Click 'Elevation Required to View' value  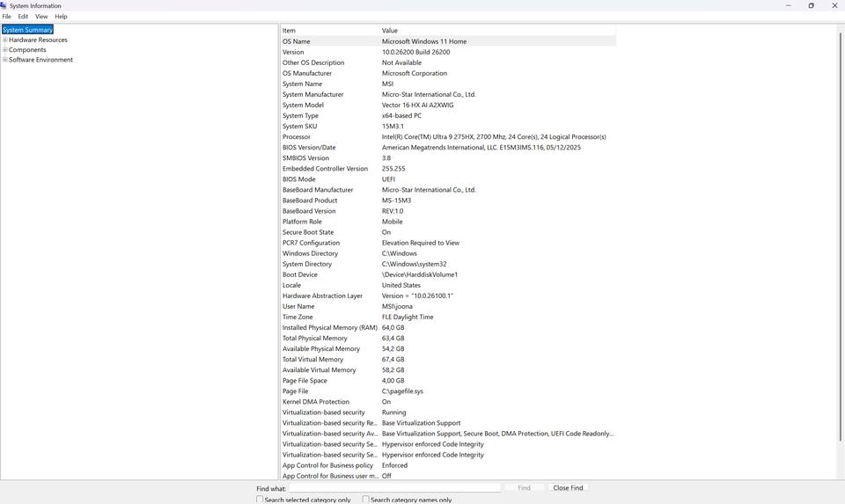[x=421, y=243]
